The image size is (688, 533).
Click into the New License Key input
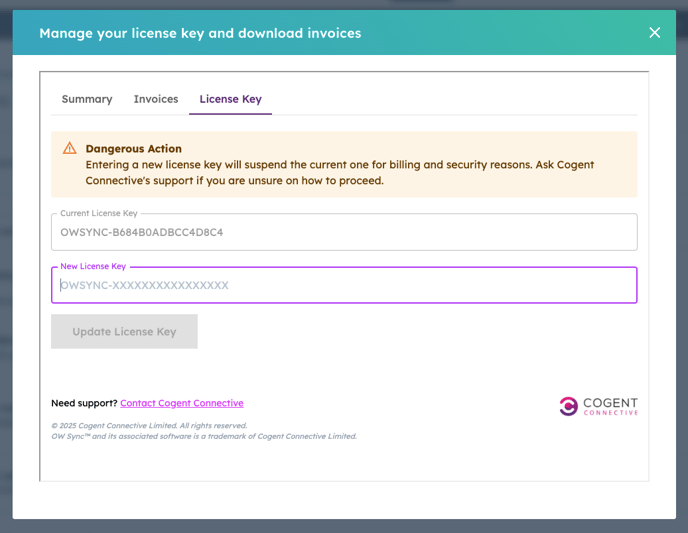[x=344, y=285]
